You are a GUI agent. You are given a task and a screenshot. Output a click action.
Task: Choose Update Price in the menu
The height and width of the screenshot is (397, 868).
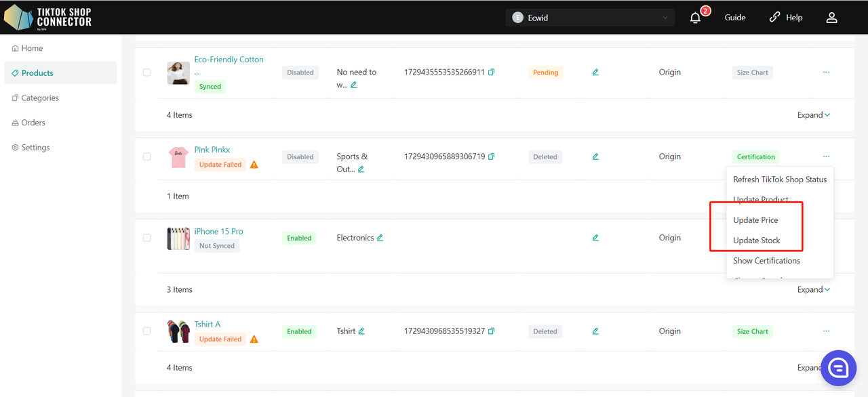click(x=780, y=220)
